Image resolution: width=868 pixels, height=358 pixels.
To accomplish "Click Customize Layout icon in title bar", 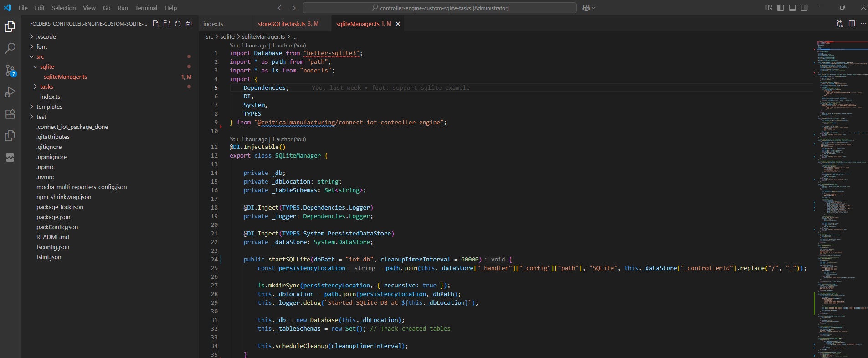I will coord(769,8).
